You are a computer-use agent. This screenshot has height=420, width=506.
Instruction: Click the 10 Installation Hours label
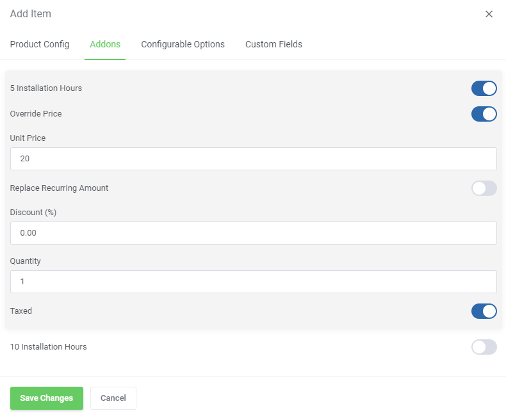coord(49,347)
